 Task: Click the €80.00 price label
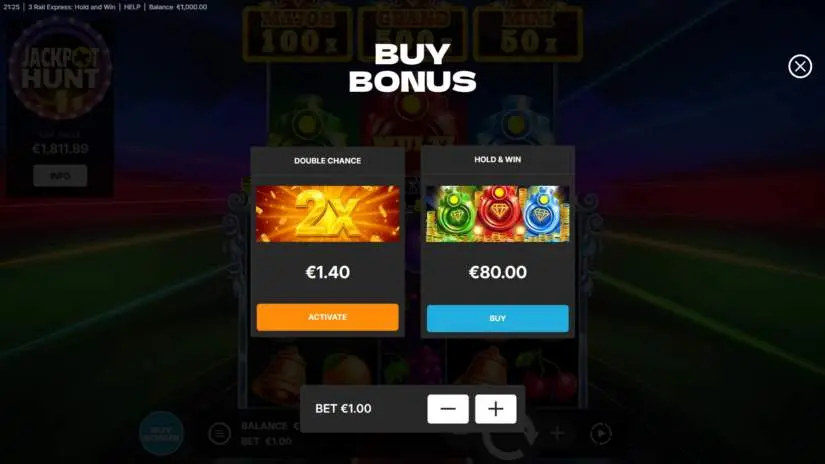497,272
